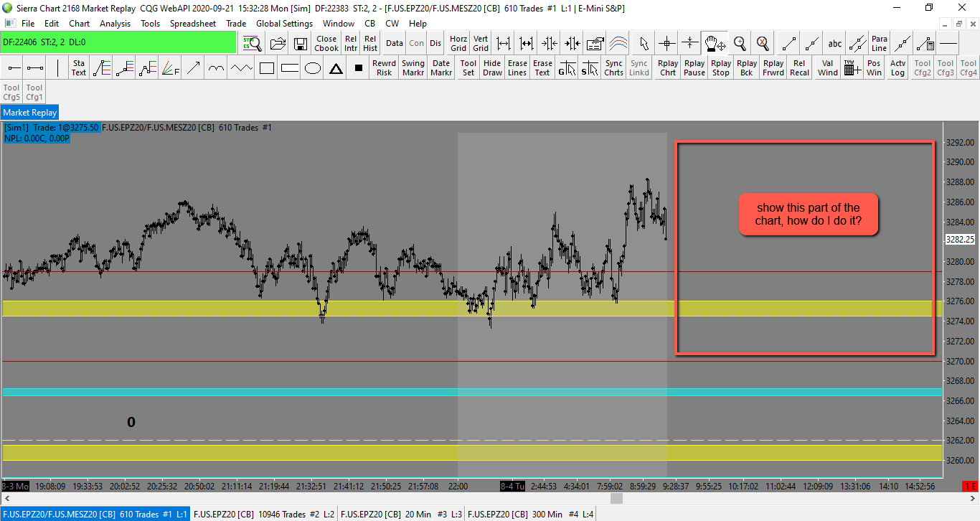980x521 pixels.
Task: Select the chart values crosshair tool
Action: point(667,43)
